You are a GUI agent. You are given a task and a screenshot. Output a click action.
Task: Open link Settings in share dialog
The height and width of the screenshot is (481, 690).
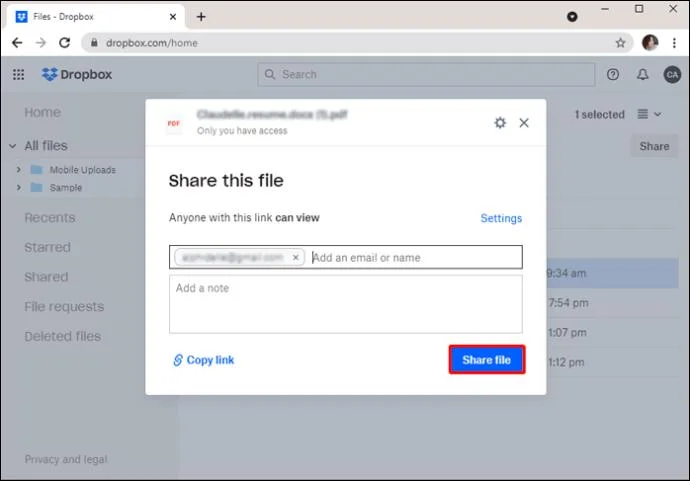[x=501, y=218]
